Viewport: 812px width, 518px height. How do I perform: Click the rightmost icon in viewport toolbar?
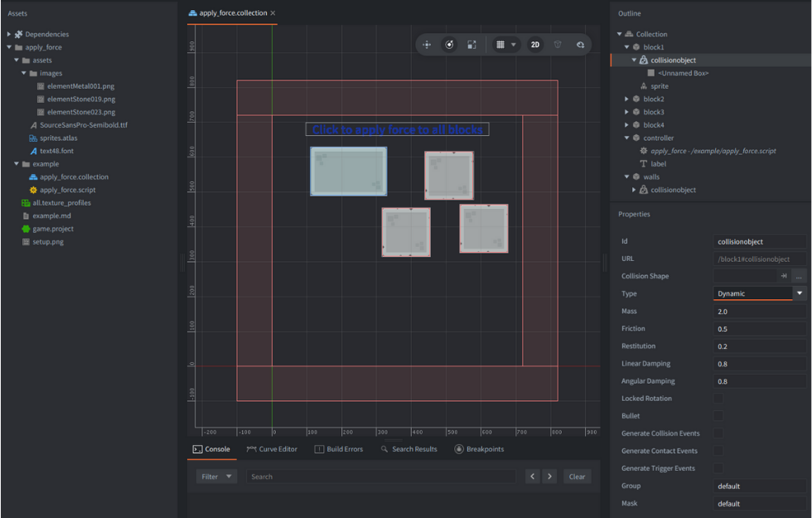pos(580,45)
